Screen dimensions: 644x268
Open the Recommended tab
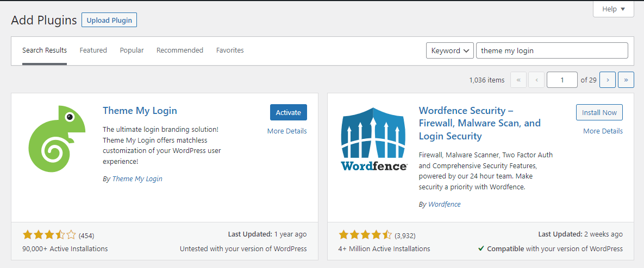[x=180, y=50]
